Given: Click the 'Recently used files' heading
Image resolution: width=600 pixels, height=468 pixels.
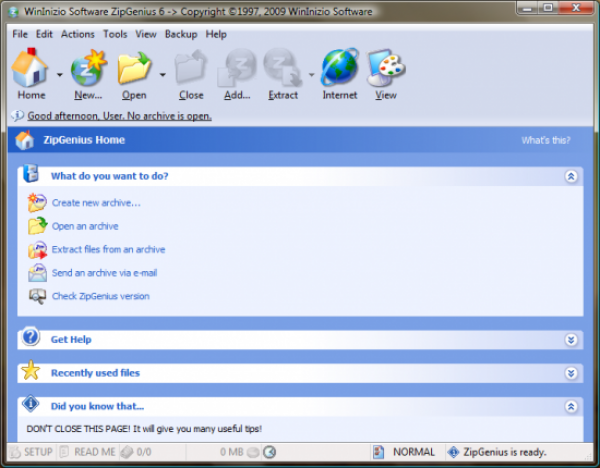Looking at the screenshot, I should tap(95, 373).
